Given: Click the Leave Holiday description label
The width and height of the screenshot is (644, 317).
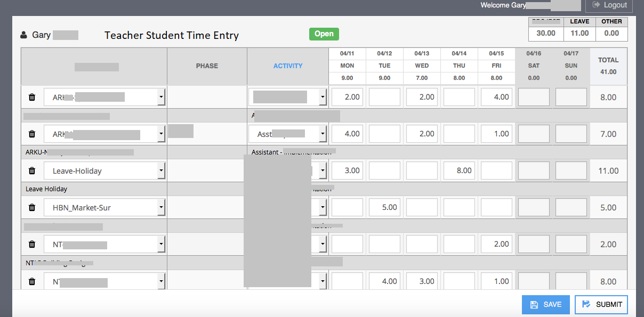Looking at the screenshot, I should (46, 189).
